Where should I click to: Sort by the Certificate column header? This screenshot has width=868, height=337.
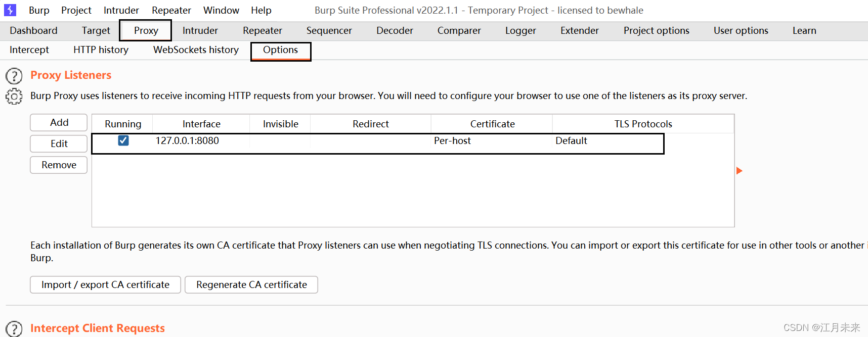492,124
